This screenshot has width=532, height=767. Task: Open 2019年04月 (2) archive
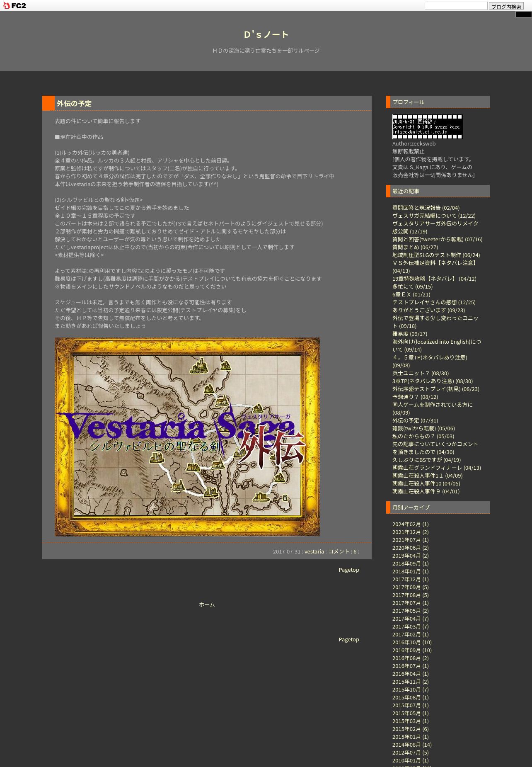click(411, 556)
